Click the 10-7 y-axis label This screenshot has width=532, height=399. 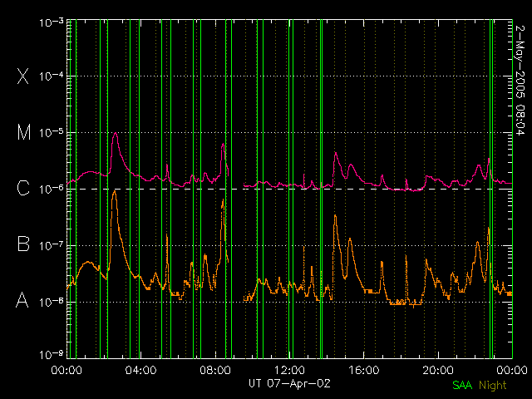point(52,245)
